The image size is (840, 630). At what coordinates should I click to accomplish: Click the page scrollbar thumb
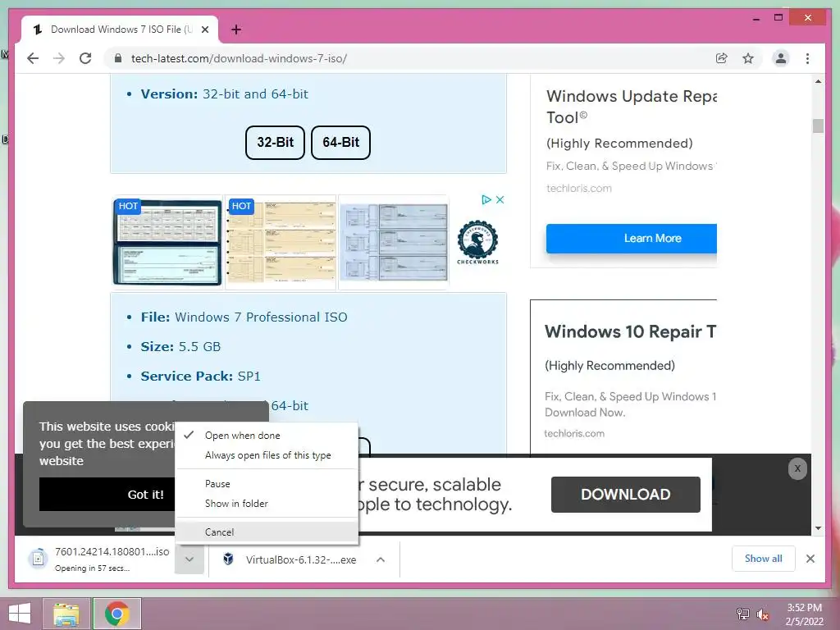pos(818,126)
